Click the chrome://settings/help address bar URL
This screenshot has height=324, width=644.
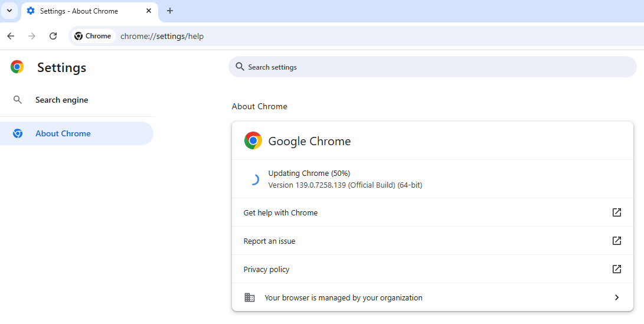click(x=162, y=36)
